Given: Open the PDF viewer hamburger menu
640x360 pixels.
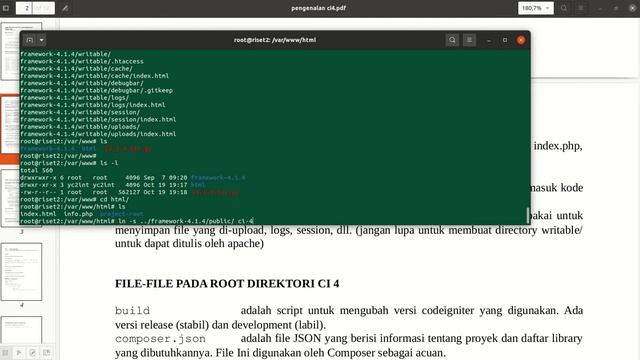Looking at the screenshot, I should [581, 8].
